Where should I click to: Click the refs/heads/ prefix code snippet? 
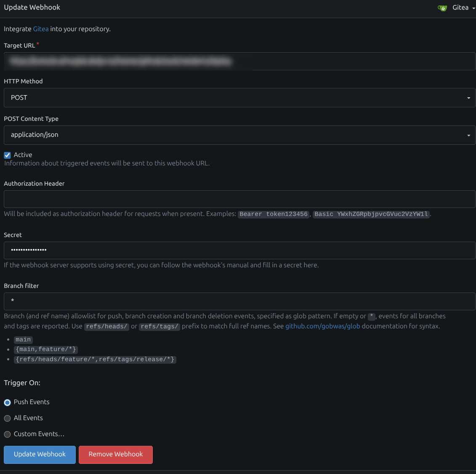point(106,327)
